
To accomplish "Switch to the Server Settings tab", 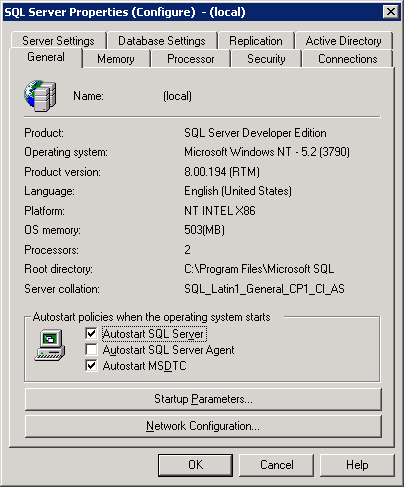I will [x=58, y=41].
